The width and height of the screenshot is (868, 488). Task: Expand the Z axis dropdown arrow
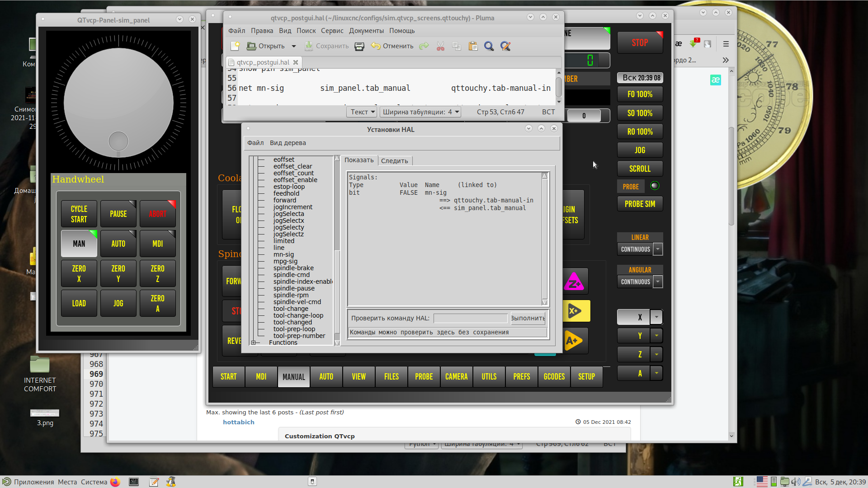(657, 354)
